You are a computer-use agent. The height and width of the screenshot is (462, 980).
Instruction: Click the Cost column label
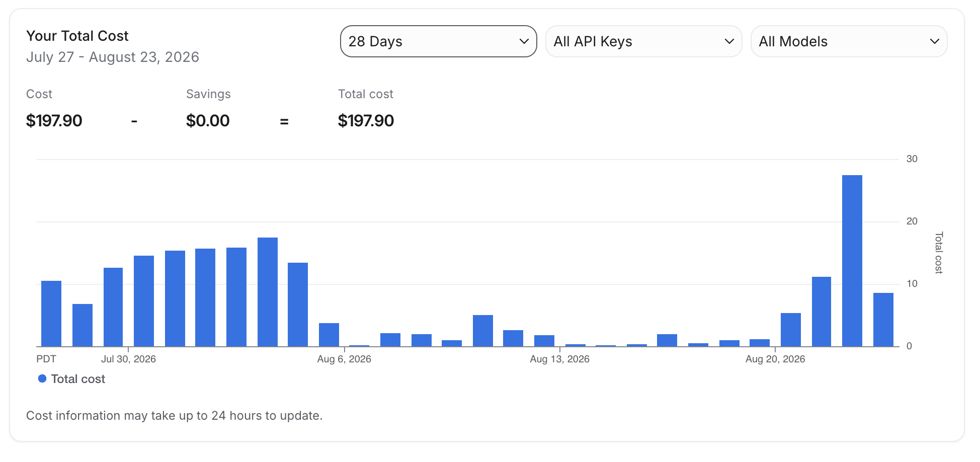click(39, 94)
